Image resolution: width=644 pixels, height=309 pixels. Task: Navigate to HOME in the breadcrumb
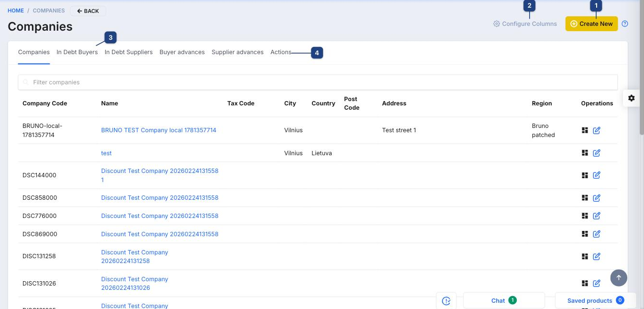(x=16, y=11)
